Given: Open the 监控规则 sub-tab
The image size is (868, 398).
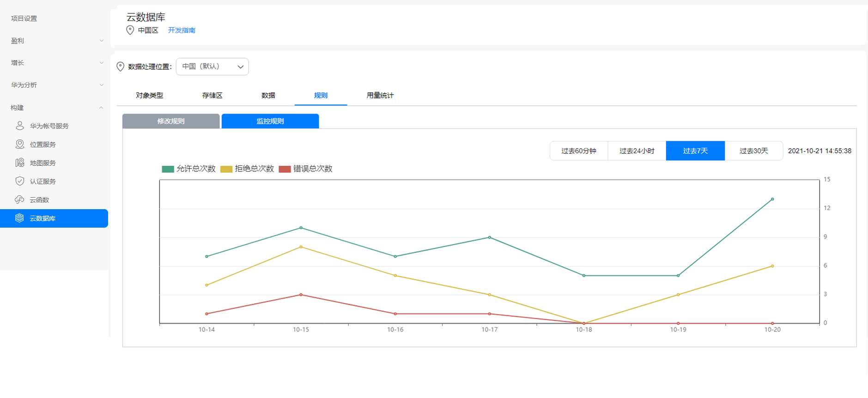Looking at the screenshot, I should 270,121.
